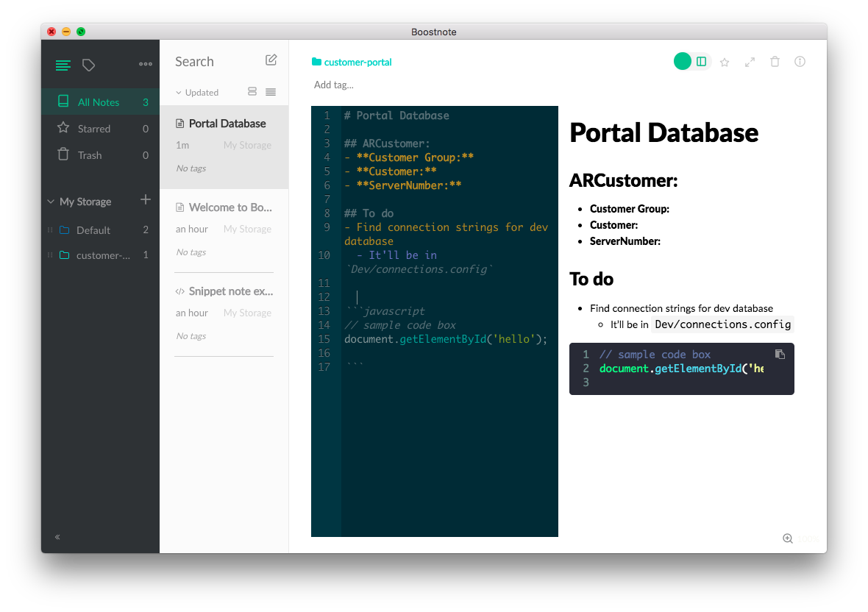Click the snippet code icon beside Snippet note
Image resolution: width=868 pixels, height=612 pixels.
point(180,291)
